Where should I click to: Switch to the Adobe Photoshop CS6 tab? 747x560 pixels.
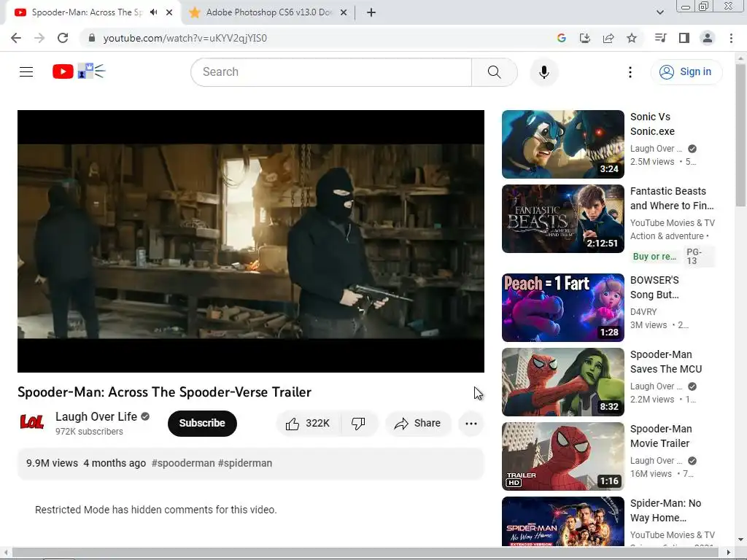[268, 12]
